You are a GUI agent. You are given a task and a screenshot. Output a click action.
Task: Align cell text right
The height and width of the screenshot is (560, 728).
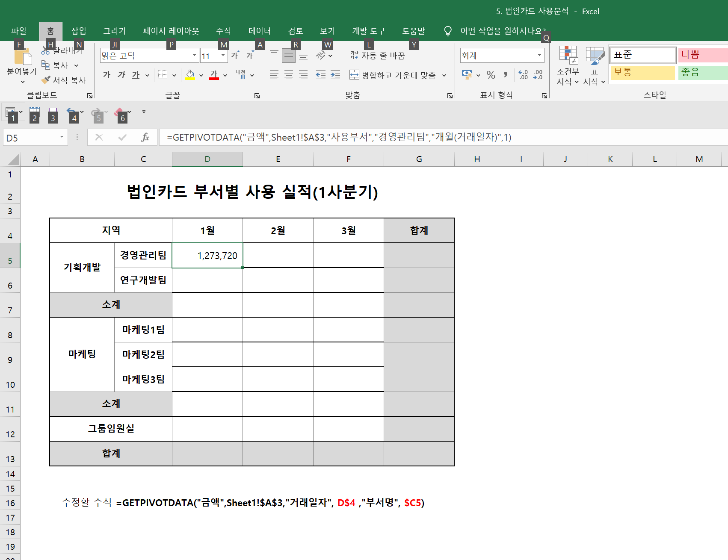click(x=303, y=75)
